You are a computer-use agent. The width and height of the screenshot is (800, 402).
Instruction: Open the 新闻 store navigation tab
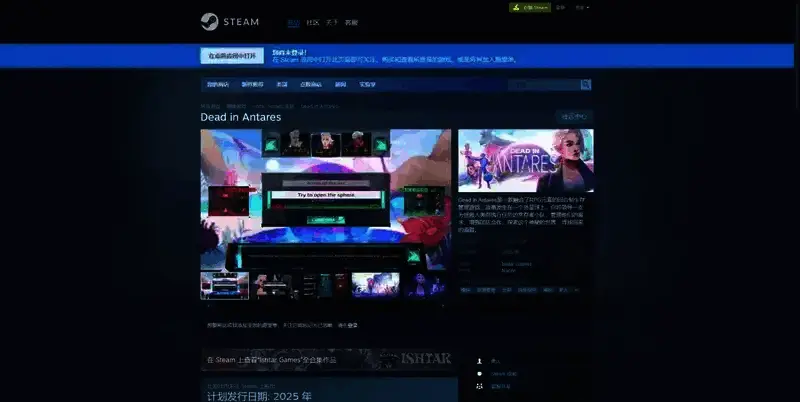[x=340, y=85]
